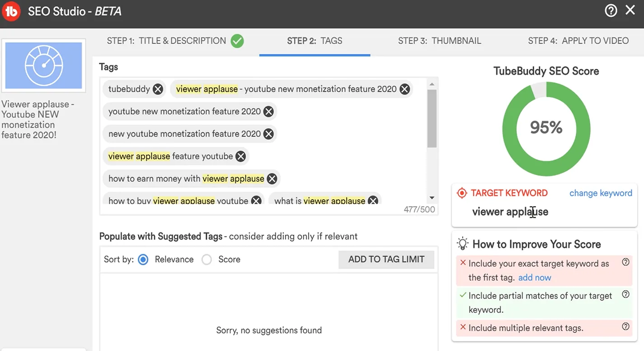Image resolution: width=644 pixels, height=351 pixels.
Task: Open help for partial matches tip
Action: point(625,294)
